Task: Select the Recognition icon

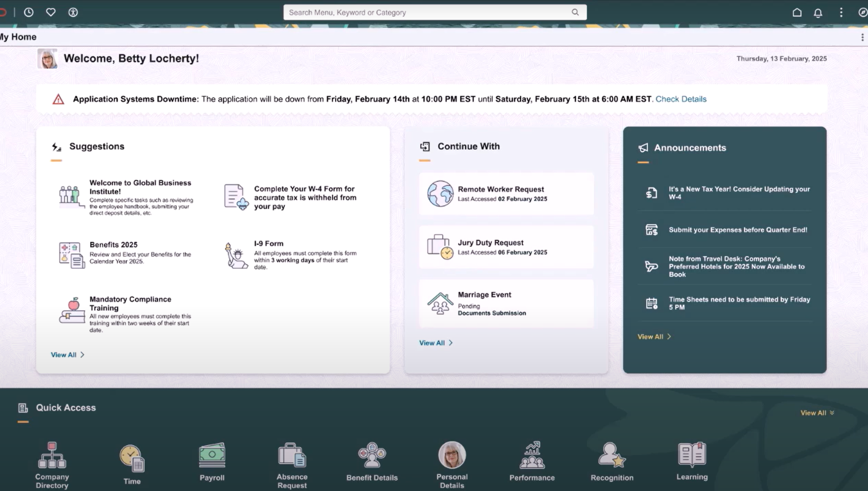Action: coord(612,456)
